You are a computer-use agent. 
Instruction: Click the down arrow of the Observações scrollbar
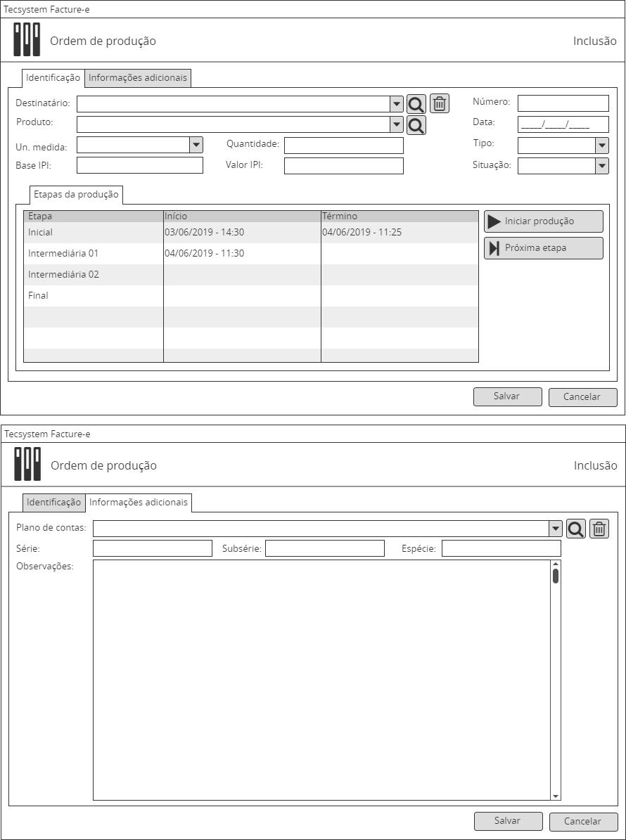pos(556,796)
